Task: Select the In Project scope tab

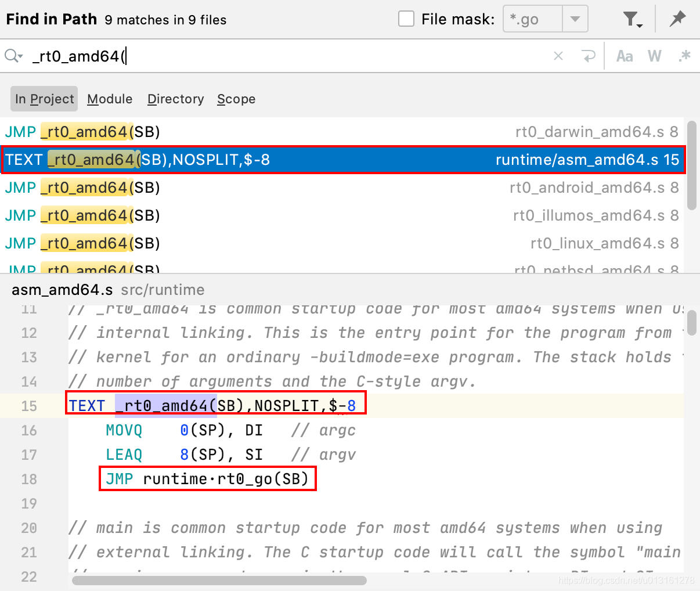Action: click(44, 99)
